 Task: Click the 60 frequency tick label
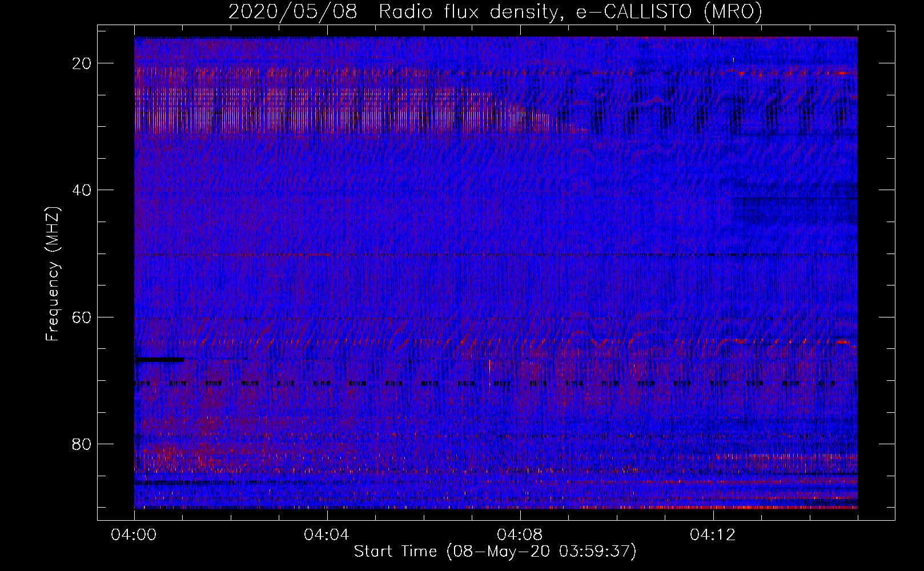coord(82,317)
